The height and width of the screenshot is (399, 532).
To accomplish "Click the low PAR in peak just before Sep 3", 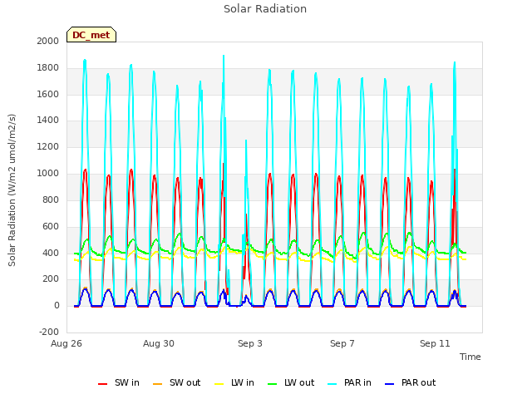I will point(246,141).
